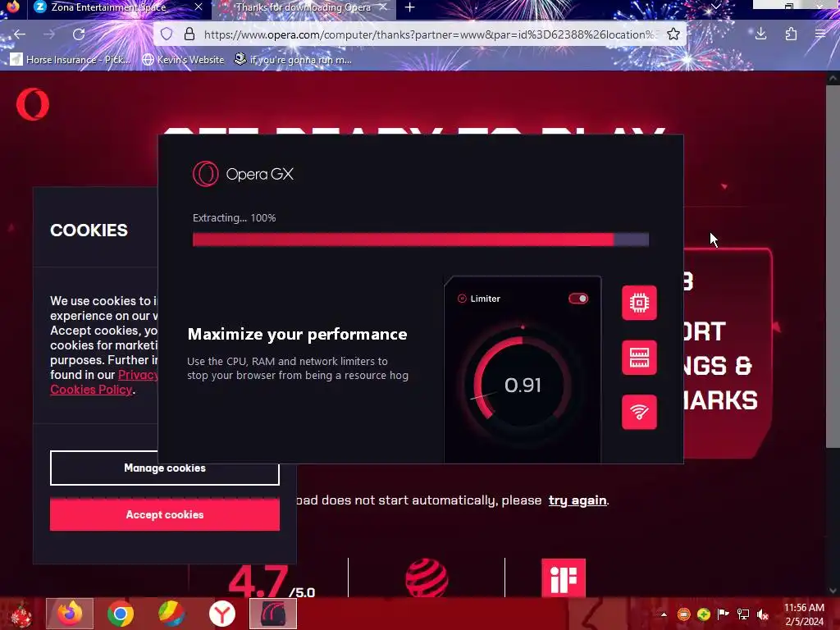
Task: Open Kevin's Website bookmark
Action: (x=183, y=59)
